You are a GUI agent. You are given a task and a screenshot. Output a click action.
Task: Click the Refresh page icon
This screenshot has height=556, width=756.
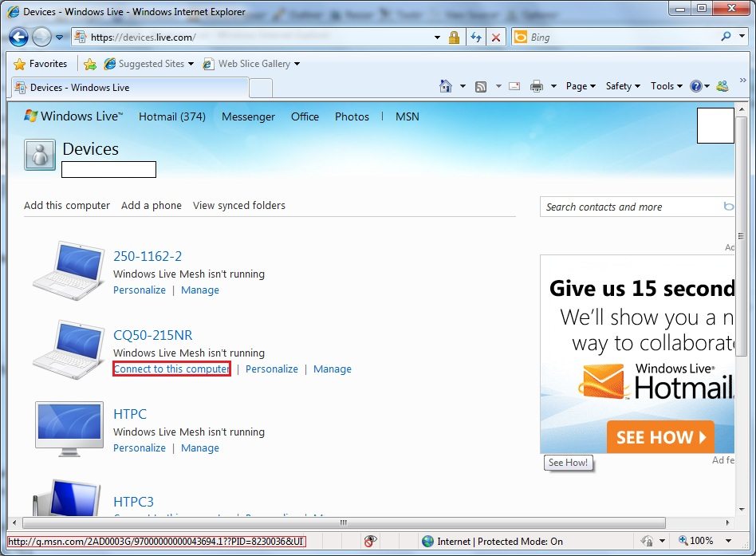476,37
